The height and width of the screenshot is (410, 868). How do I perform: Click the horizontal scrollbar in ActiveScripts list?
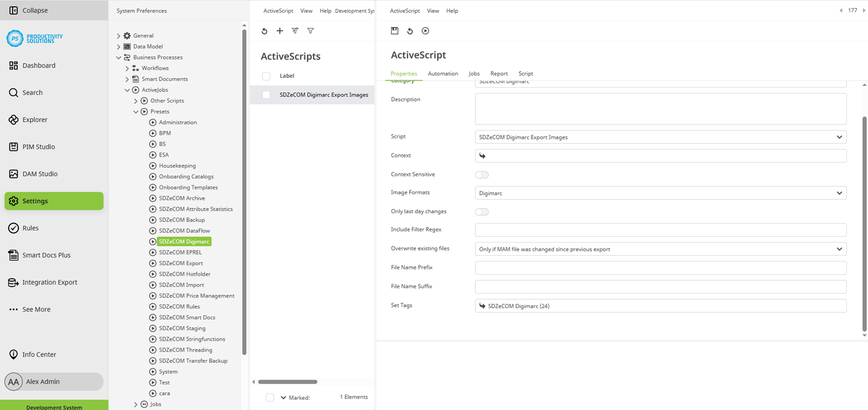coord(288,382)
